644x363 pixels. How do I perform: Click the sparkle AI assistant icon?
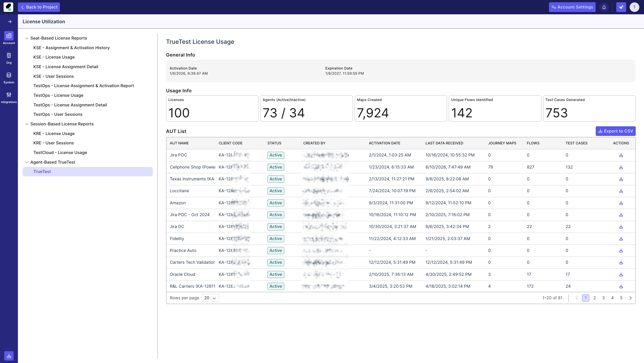click(621, 7)
